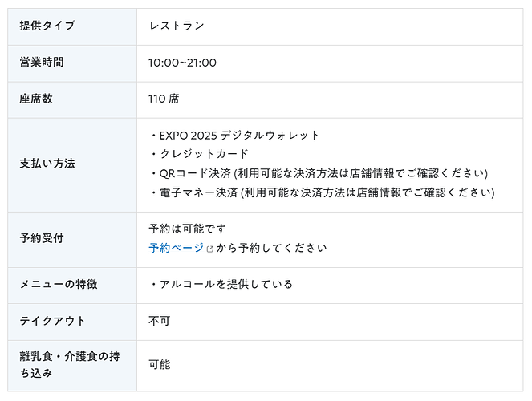The height and width of the screenshot is (401, 532).
Task: Select the 提供タイプ header cell
Action: (72, 26)
